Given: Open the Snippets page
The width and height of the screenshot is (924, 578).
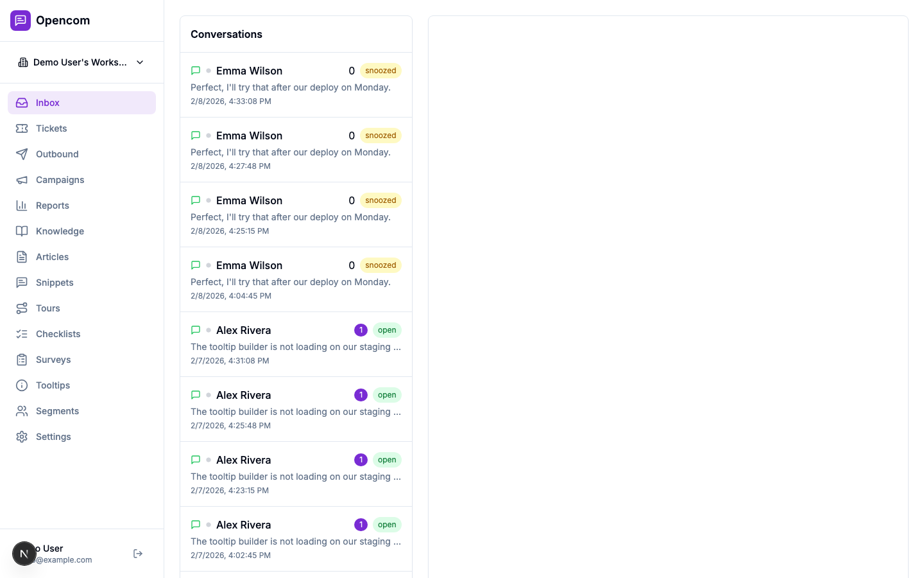Looking at the screenshot, I should [x=55, y=283].
